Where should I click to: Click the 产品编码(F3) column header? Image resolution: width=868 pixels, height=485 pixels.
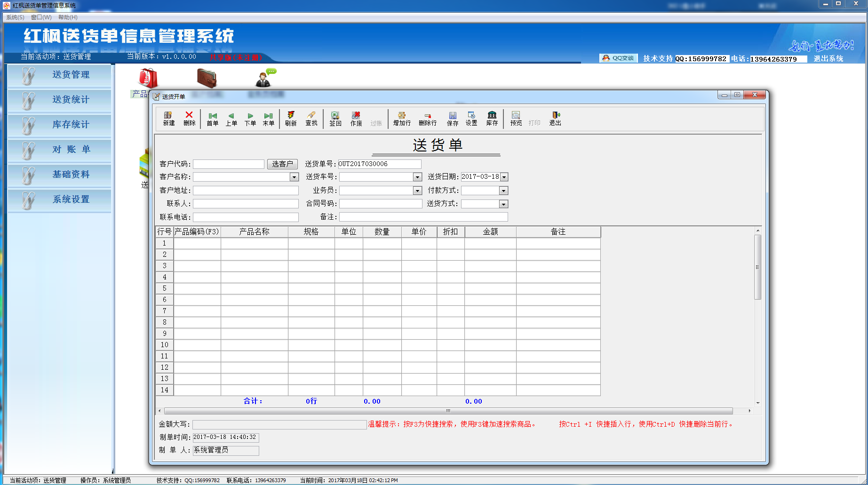click(197, 232)
